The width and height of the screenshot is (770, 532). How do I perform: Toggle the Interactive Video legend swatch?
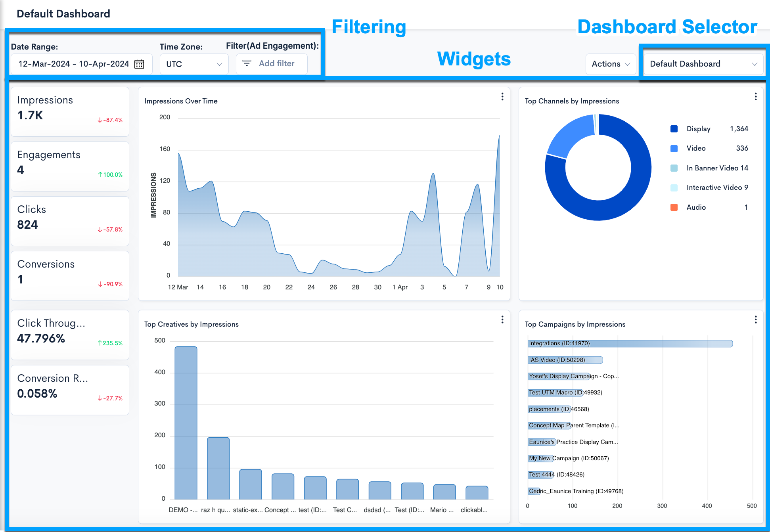coord(674,188)
